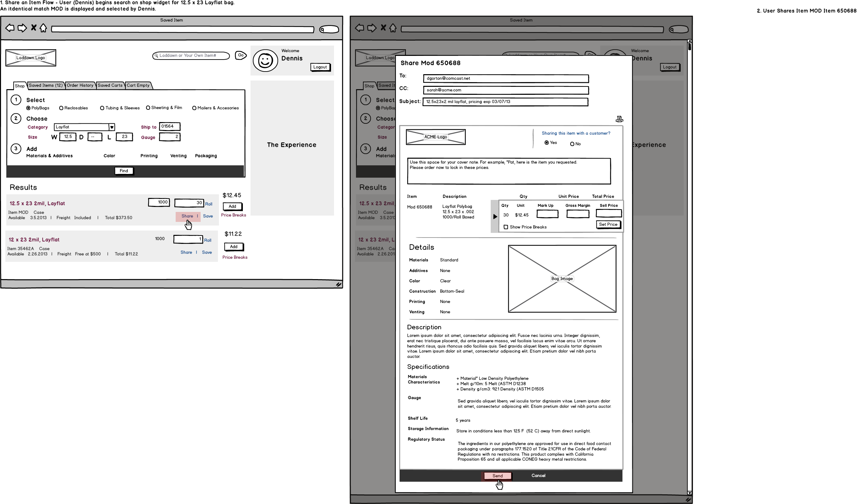The image size is (857, 504).
Task: Click the Logout button in left window
Action: click(x=320, y=67)
